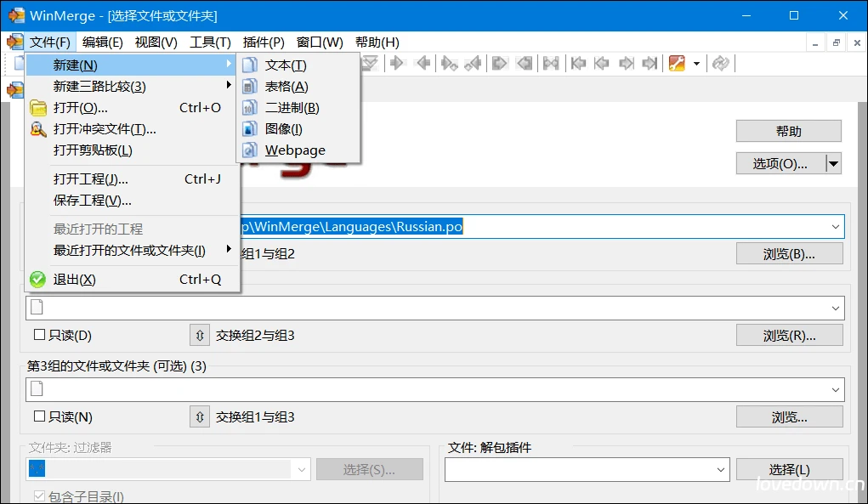
Task: Click the 打开冲突文件 magnifier icon in the menu
Action: click(x=37, y=129)
